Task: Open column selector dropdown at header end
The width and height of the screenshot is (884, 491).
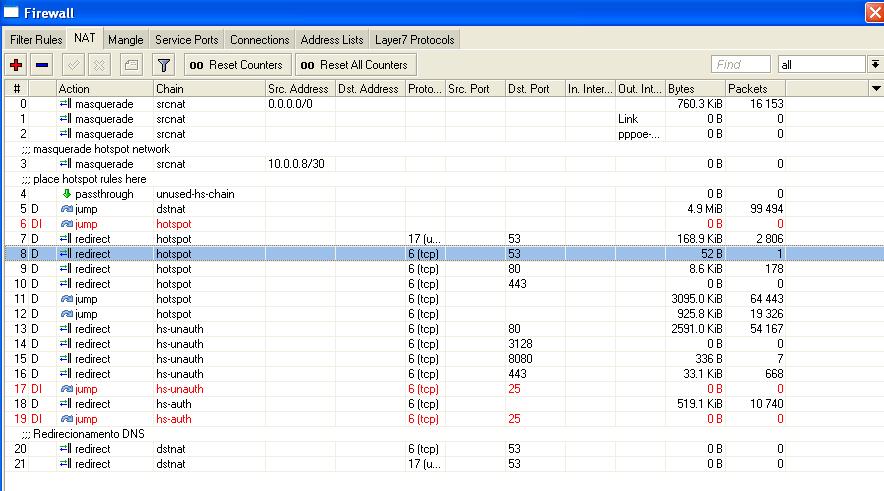Action: tap(876, 89)
